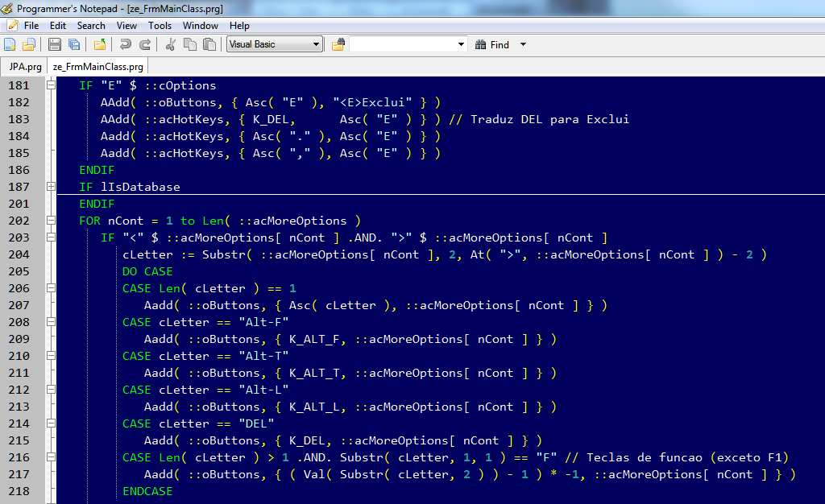The height and width of the screenshot is (504, 825).
Task: Click 'K_ALT_F' on line 209
Action: tap(314, 340)
